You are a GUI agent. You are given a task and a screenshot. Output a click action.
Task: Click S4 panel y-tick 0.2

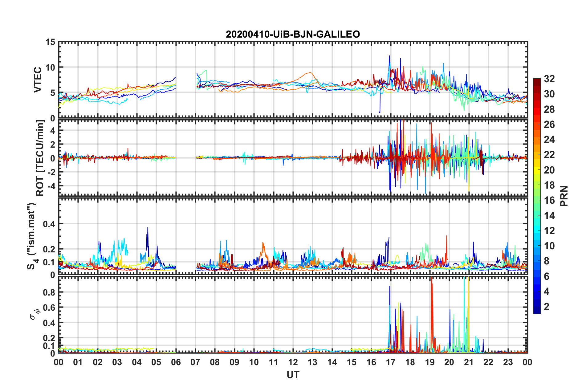click(x=49, y=249)
